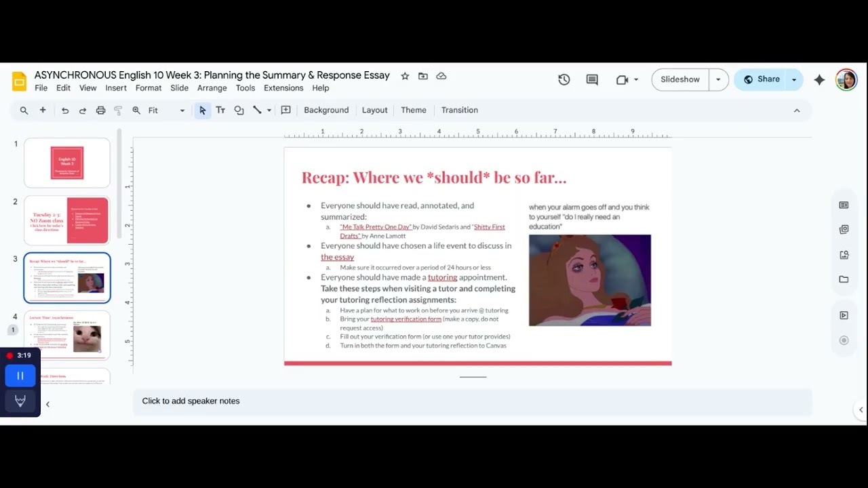Viewport: 868px width, 488px height.
Task: Undo the last action
Action: (65, 110)
